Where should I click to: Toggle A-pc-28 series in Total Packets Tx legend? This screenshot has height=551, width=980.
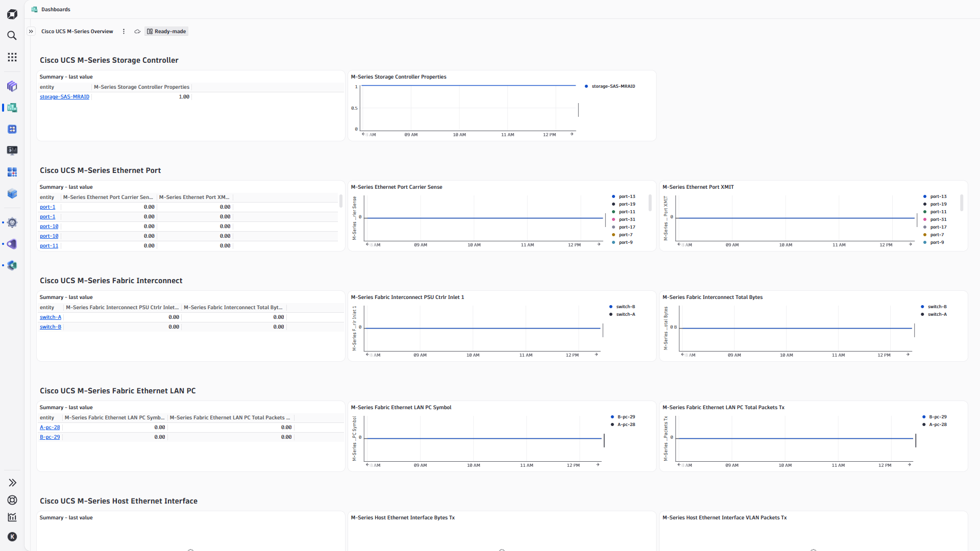point(935,424)
